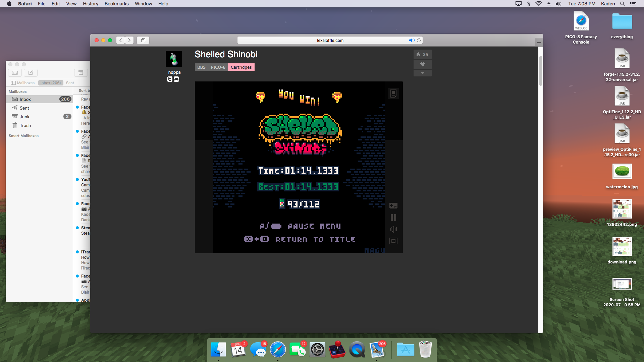Open Spotlight search
The width and height of the screenshot is (644, 362).
click(623, 4)
